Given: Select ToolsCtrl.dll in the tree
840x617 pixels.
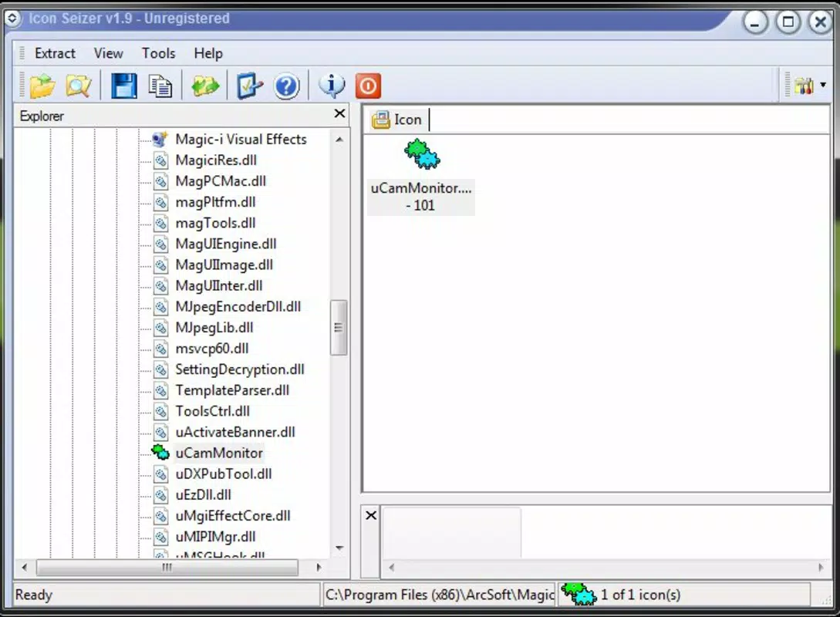Looking at the screenshot, I should [x=212, y=411].
